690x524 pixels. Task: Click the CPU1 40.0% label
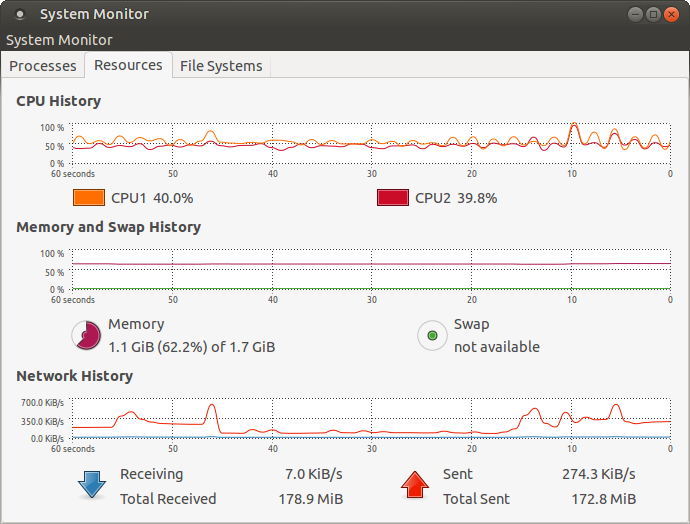[152, 198]
